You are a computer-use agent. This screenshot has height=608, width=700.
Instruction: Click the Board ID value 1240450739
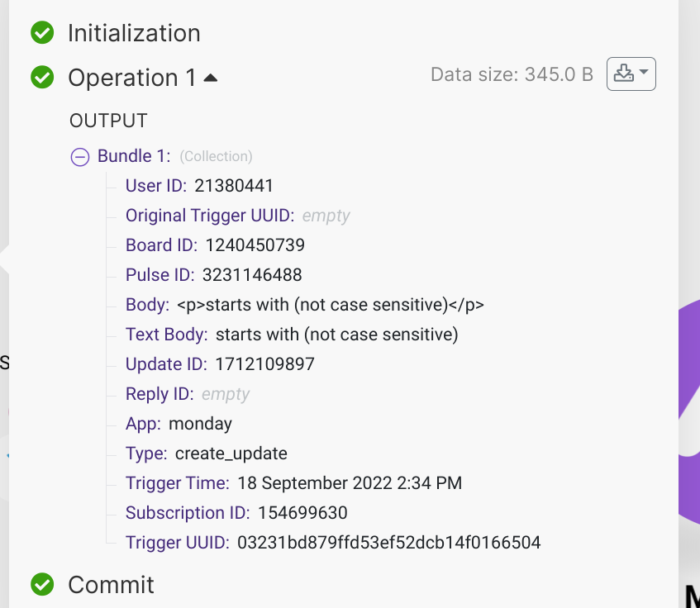pos(255,245)
